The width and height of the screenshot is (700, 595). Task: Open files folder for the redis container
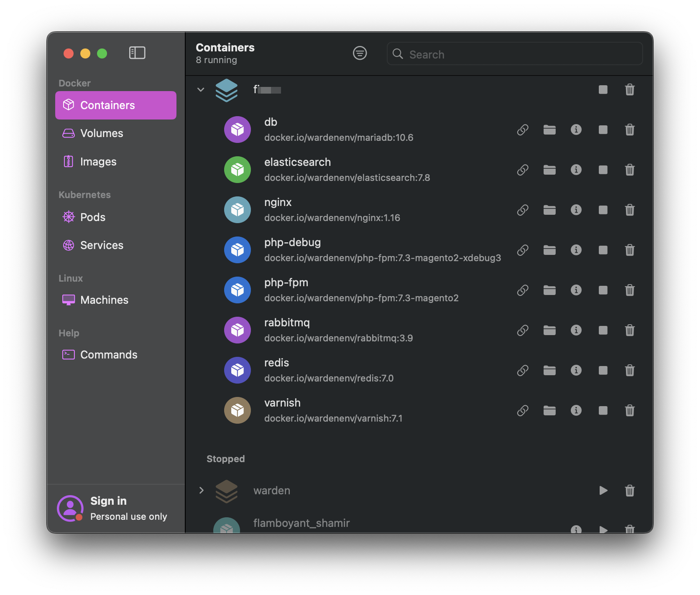(x=549, y=371)
